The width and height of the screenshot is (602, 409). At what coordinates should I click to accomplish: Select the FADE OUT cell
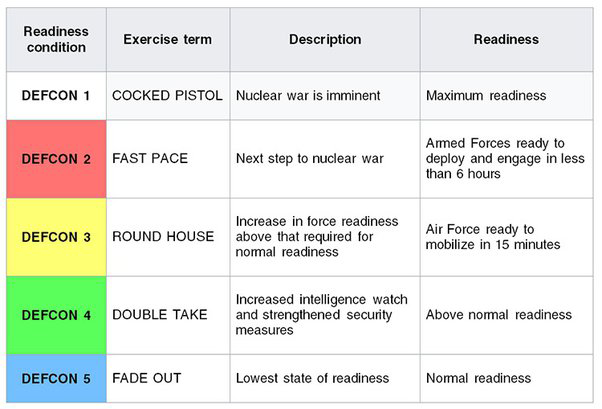[168, 378]
